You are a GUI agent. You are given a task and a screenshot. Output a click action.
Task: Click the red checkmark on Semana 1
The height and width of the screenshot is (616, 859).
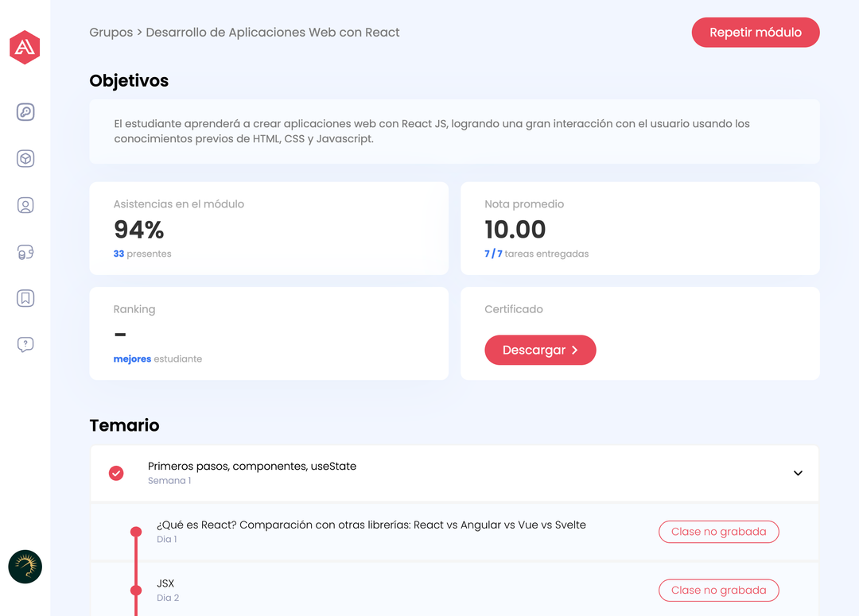tap(116, 473)
